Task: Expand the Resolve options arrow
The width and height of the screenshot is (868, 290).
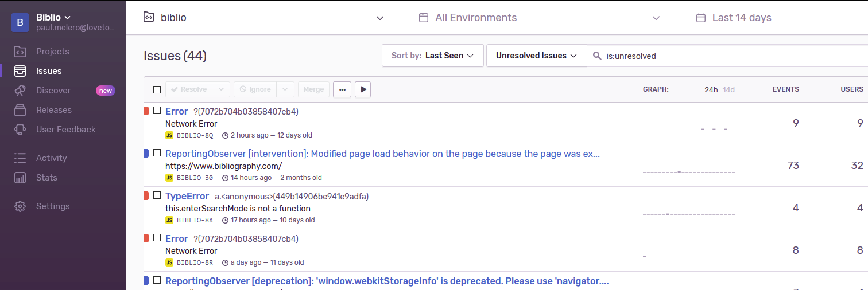Action: 222,89
